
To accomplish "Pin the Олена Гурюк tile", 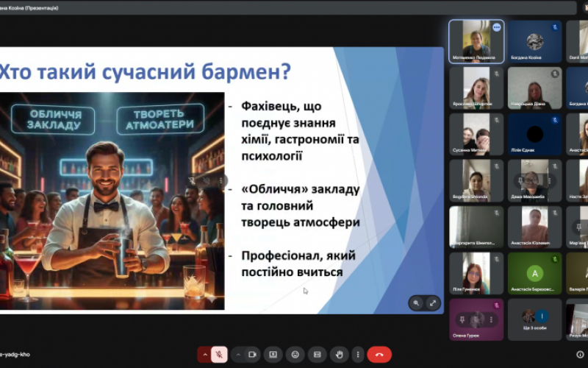I will point(463,319).
